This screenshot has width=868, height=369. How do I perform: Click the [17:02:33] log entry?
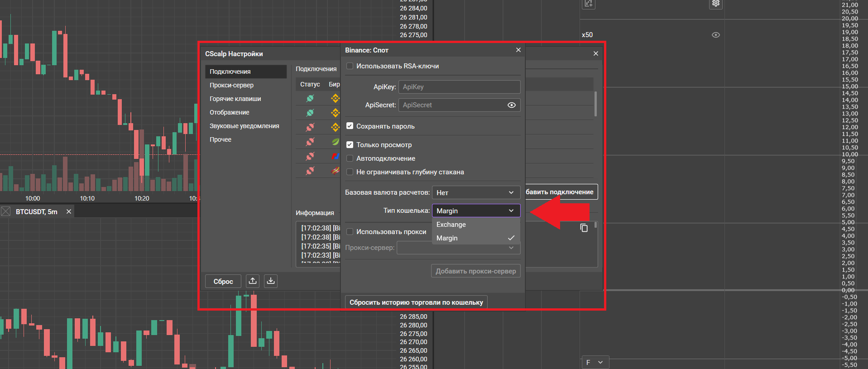pos(321,255)
